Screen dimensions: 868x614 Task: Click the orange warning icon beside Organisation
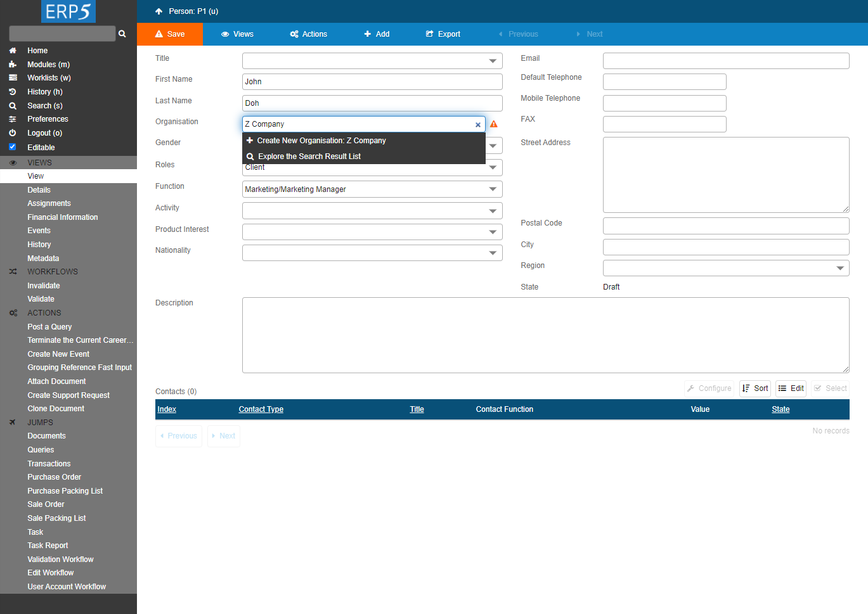tap(494, 124)
